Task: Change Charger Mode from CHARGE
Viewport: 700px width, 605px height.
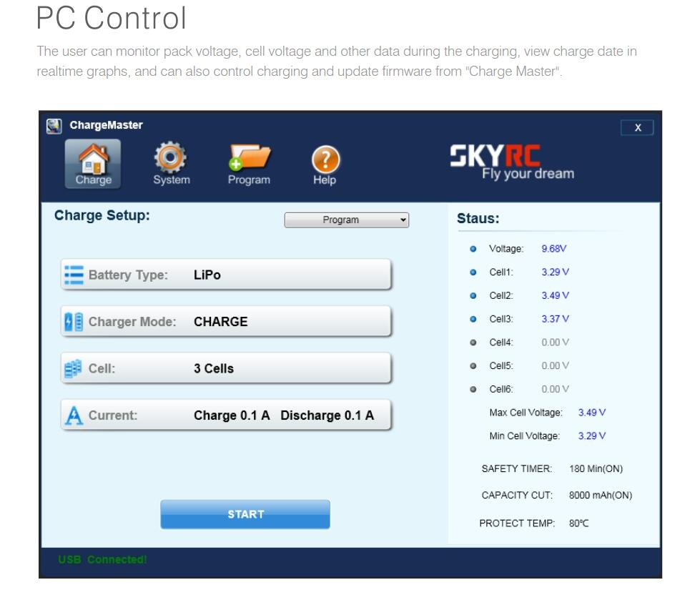Action: click(x=226, y=322)
